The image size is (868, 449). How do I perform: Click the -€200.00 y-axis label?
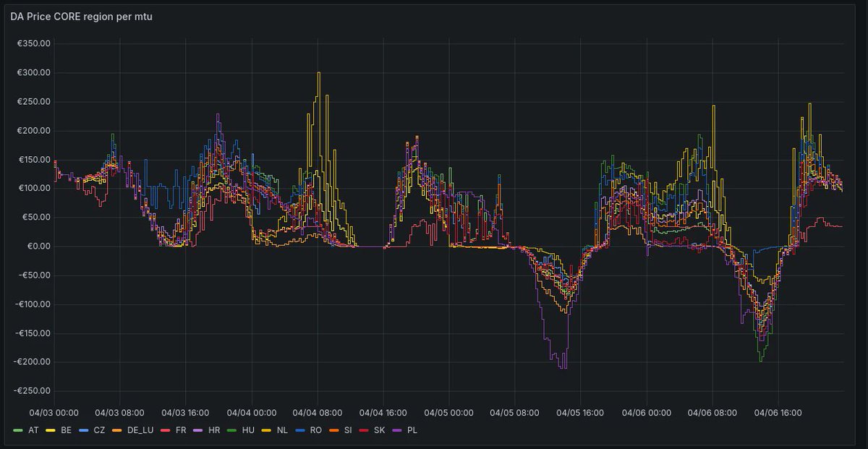(33, 362)
